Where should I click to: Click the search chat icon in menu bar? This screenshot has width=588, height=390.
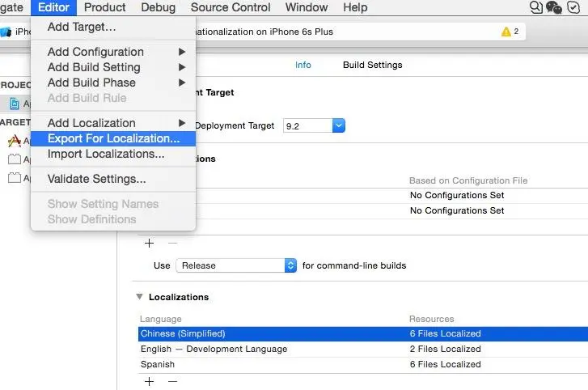536,7
